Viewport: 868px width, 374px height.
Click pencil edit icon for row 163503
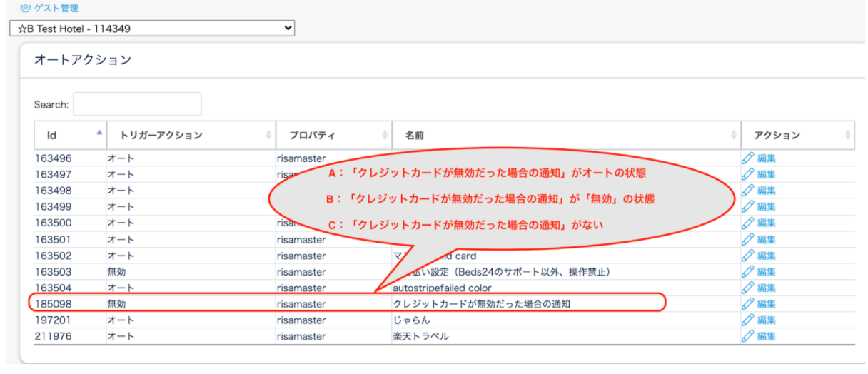coord(747,272)
